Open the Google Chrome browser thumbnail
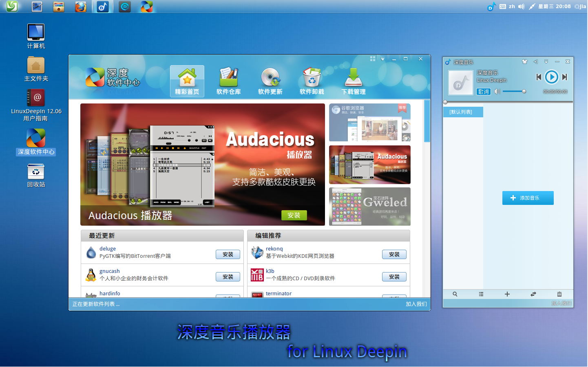Image resolution: width=588 pixels, height=367 pixels. 370,123
